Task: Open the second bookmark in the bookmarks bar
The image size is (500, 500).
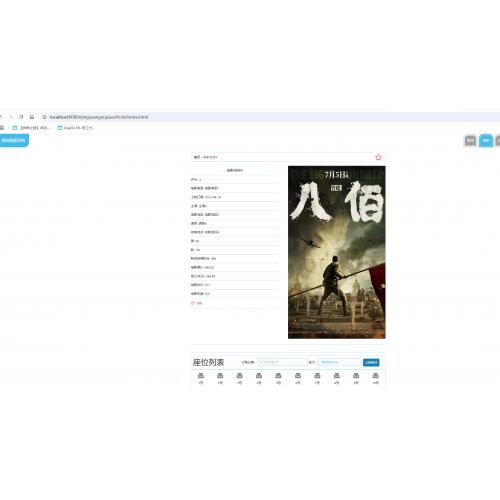Action: tap(76, 128)
